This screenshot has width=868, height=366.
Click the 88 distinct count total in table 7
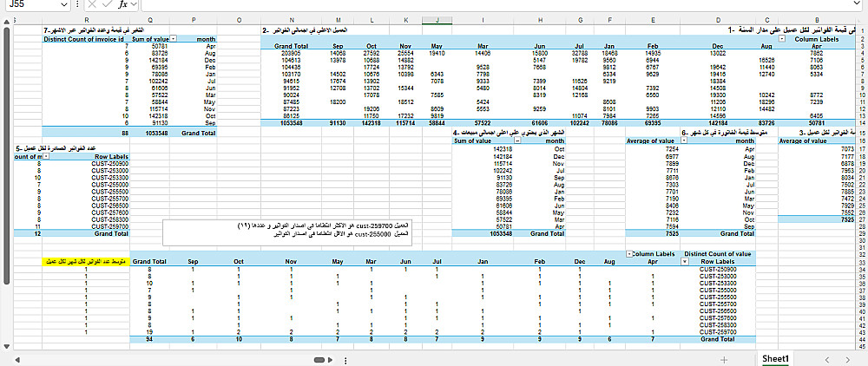tap(125, 134)
